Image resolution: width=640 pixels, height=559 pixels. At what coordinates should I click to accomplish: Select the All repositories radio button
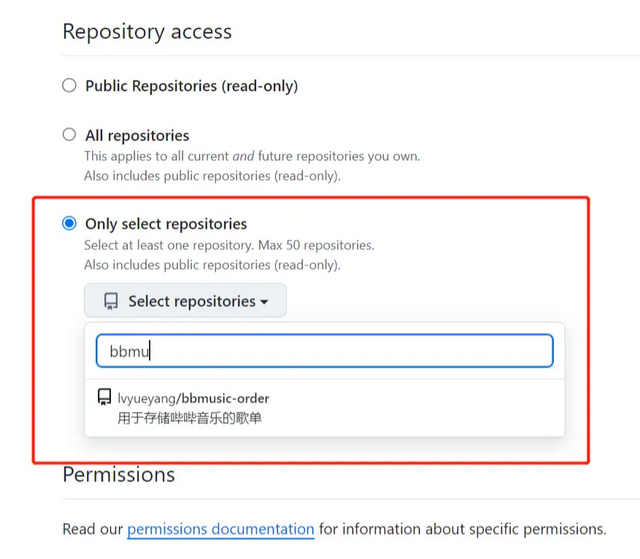(x=69, y=135)
